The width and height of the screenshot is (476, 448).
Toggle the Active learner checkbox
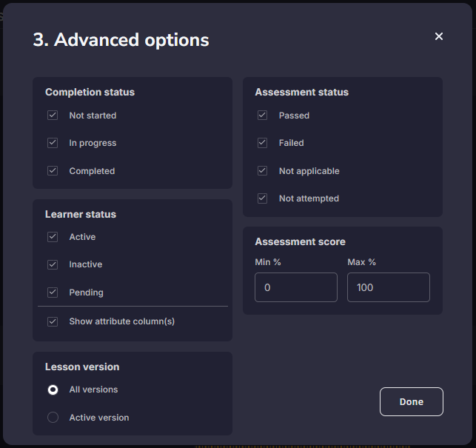coord(53,237)
